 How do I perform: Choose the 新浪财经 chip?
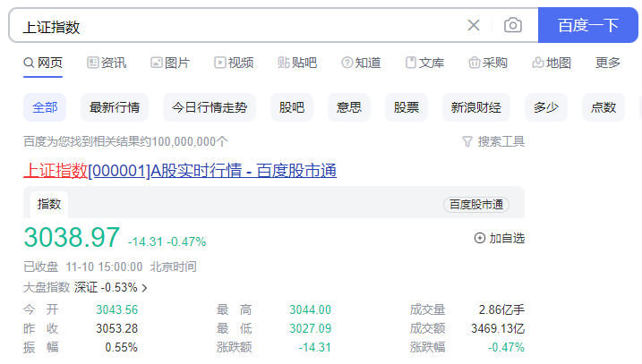point(476,107)
